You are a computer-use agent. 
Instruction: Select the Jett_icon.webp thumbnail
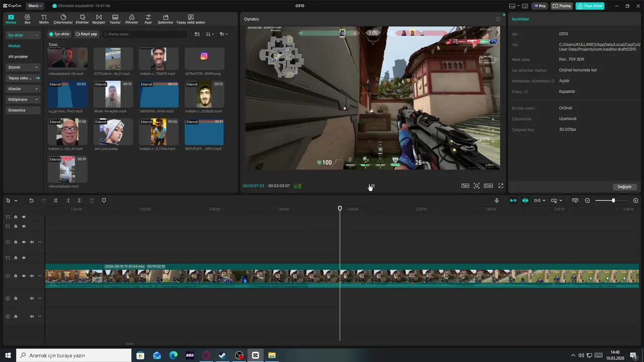[113, 132]
